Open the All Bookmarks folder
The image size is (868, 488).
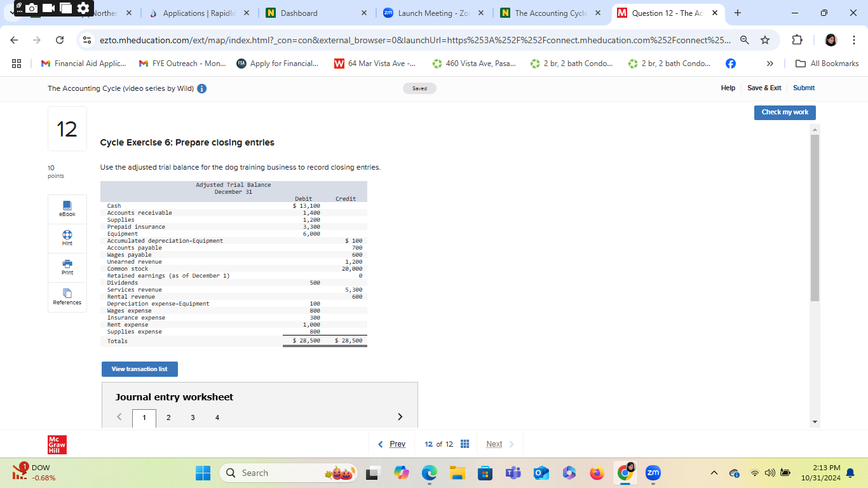[827, 64]
